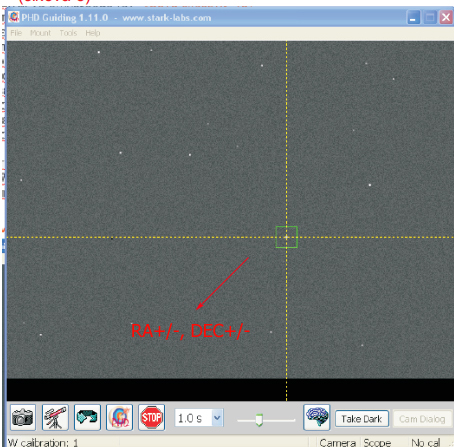Open the Tools menu
The image size is (454, 447).
[x=68, y=33]
